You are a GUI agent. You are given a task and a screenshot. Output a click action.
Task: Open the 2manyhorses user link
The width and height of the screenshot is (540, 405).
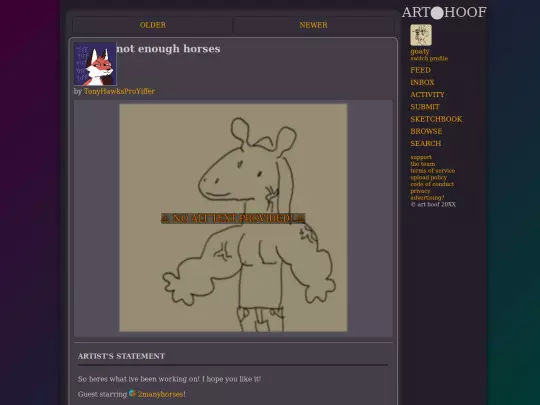tap(160, 394)
